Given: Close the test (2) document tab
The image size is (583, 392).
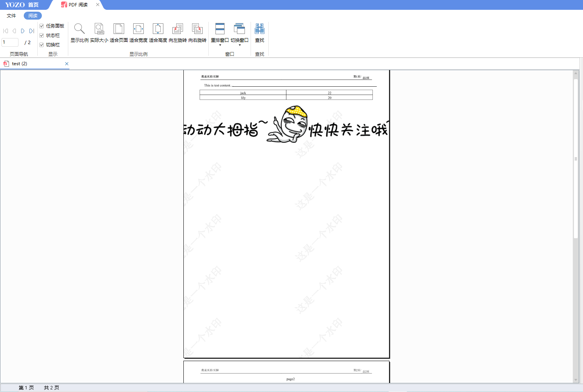Looking at the screenshot, I should coord(67,64).
